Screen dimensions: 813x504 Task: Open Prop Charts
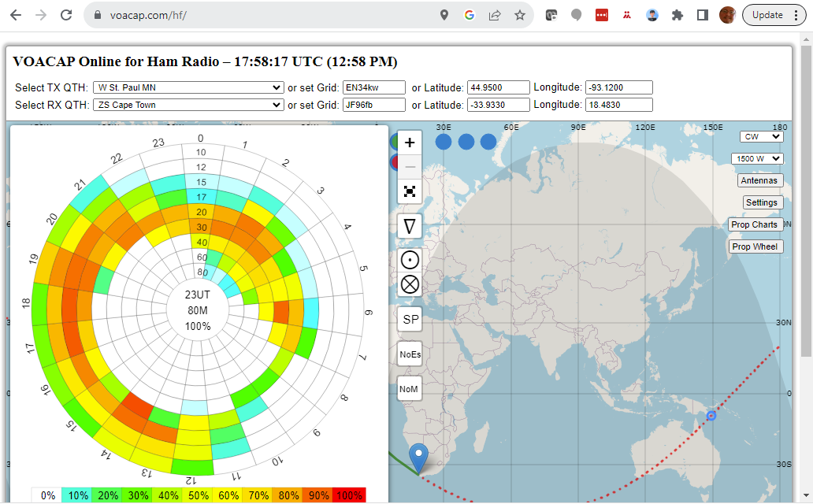pyautogui.click(x=755, y=224)
